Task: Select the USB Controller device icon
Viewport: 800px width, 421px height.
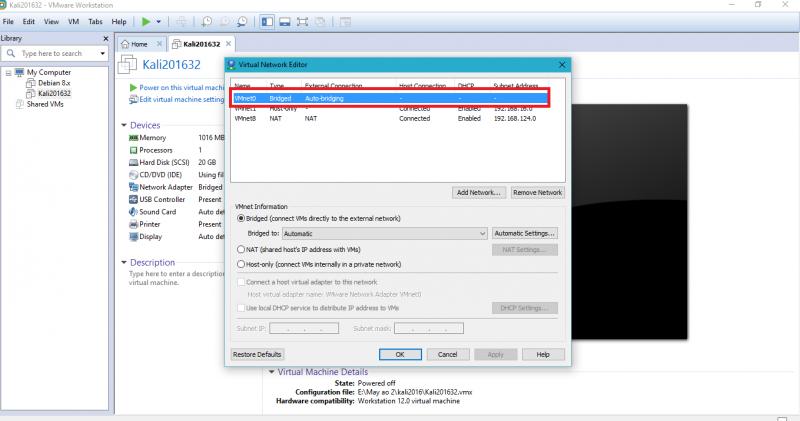Action: (133, 200)
